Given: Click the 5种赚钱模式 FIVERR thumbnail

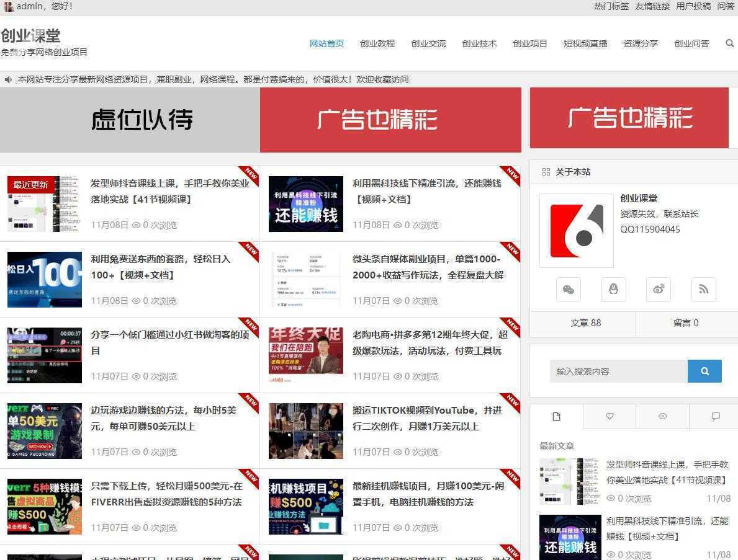Looking at the screenshot, I should click(x=45, y=507).
